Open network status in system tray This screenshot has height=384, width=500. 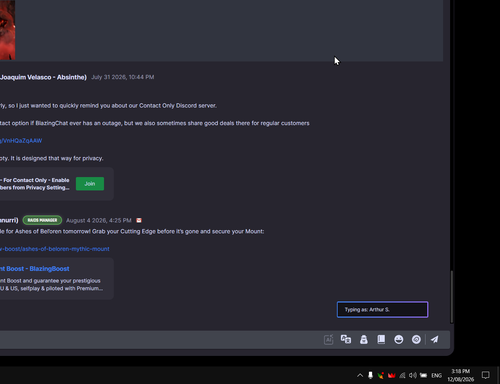click(x=402, y=375)
